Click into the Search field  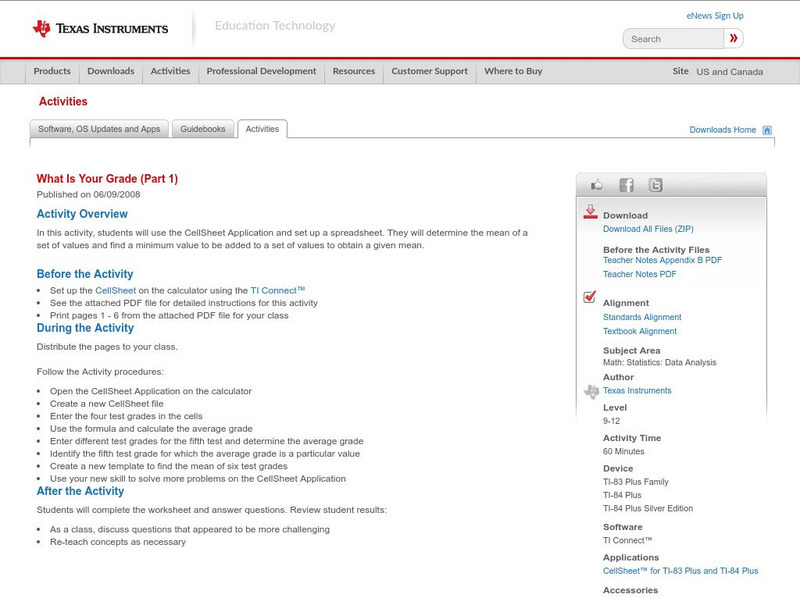673,39
